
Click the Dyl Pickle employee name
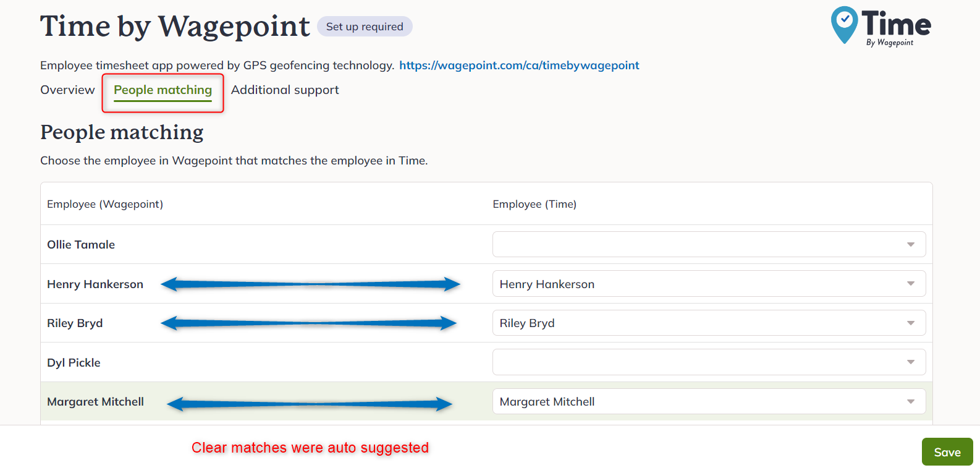[x=74, y=363]
